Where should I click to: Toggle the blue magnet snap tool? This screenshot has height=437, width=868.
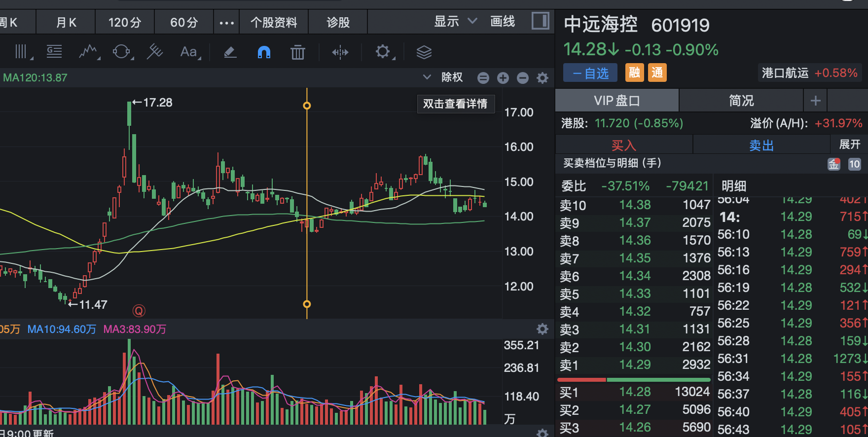click(264, 52)
